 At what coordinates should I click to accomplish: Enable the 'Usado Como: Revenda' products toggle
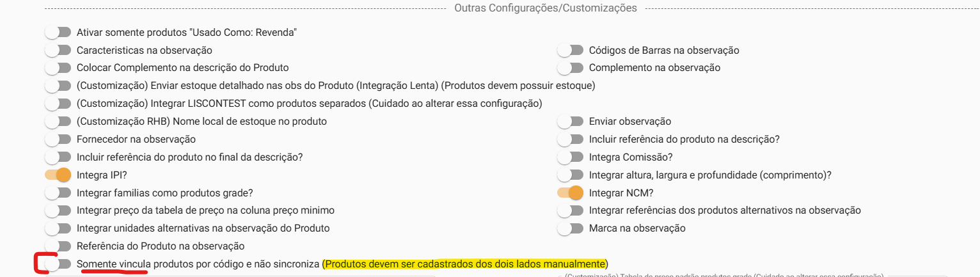coord(58,32)
